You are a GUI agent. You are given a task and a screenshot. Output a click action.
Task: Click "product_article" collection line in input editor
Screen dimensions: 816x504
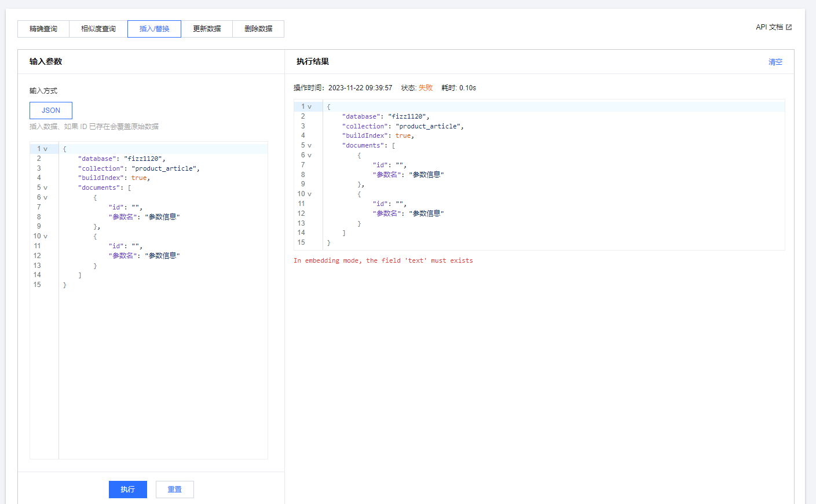click(x=139, y=169)
